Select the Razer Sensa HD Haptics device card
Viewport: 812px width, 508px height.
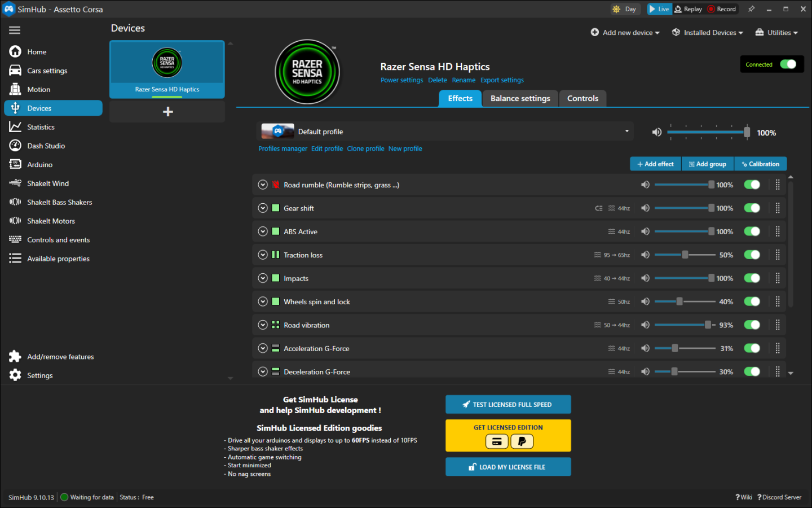[x=167, y=69]
